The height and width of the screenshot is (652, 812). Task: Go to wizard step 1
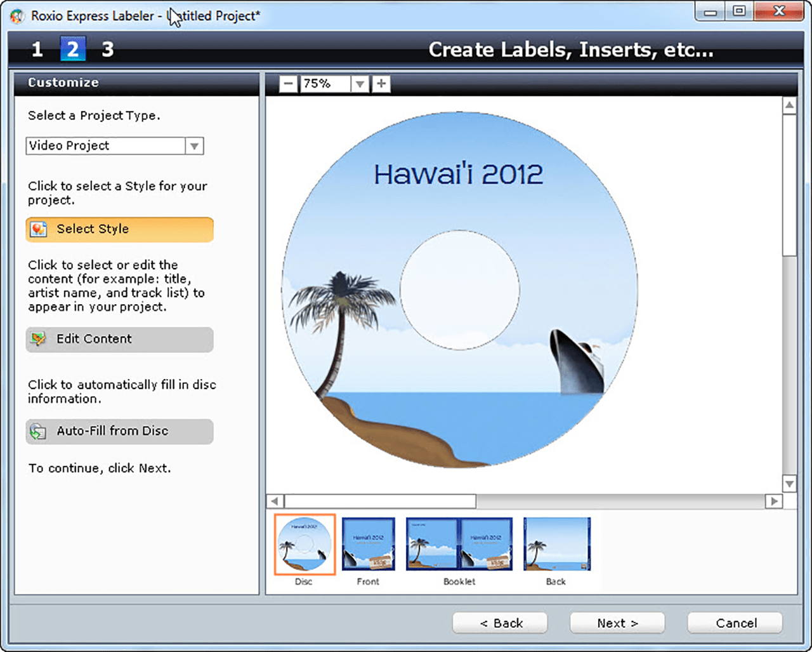tap(37, 49)
